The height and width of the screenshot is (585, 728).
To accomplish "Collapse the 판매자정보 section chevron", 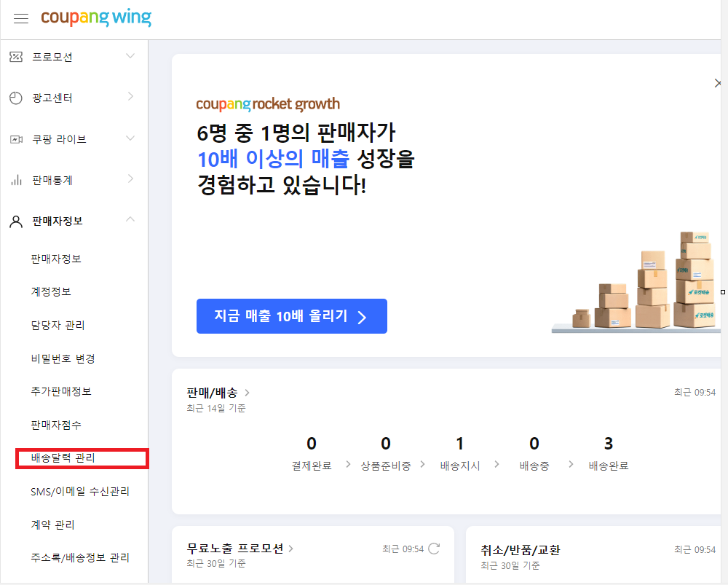I will point(130,219).
